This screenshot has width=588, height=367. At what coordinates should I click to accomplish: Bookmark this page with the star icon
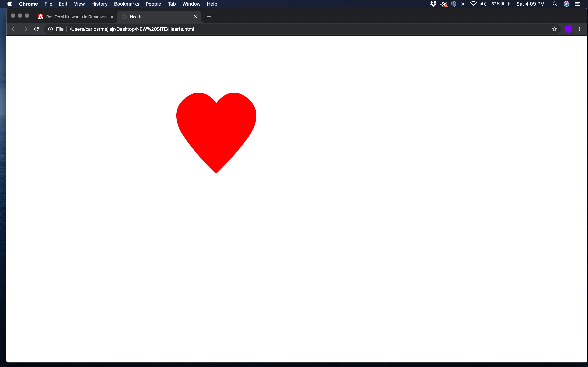554,29
